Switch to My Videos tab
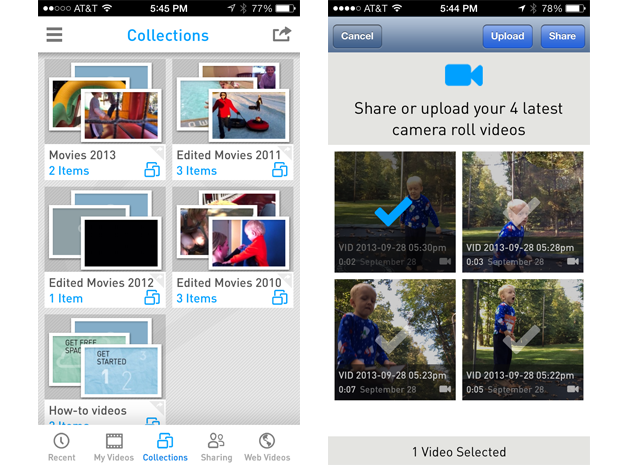Screen dimensions: 620x465 [x=113, y=446]
